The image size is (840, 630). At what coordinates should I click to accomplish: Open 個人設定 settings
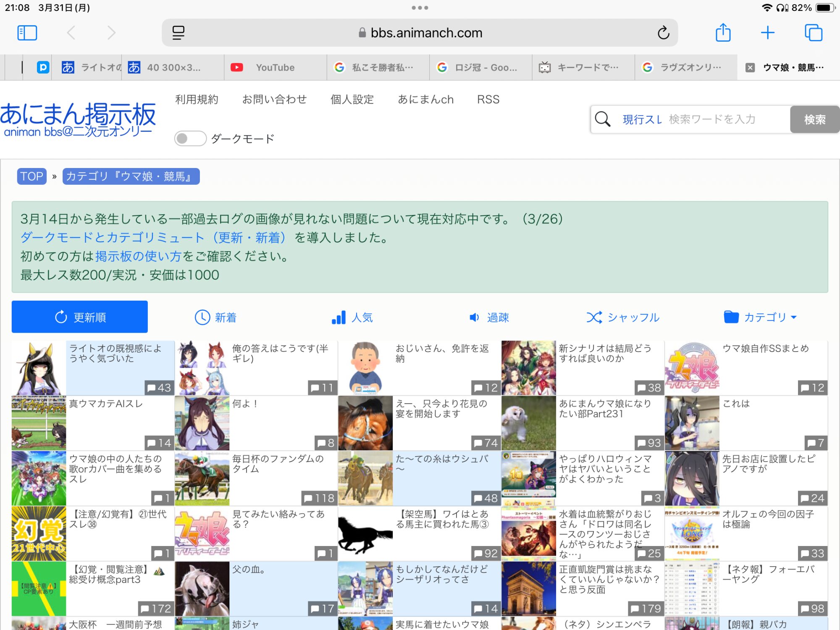[x=352, y=99]
